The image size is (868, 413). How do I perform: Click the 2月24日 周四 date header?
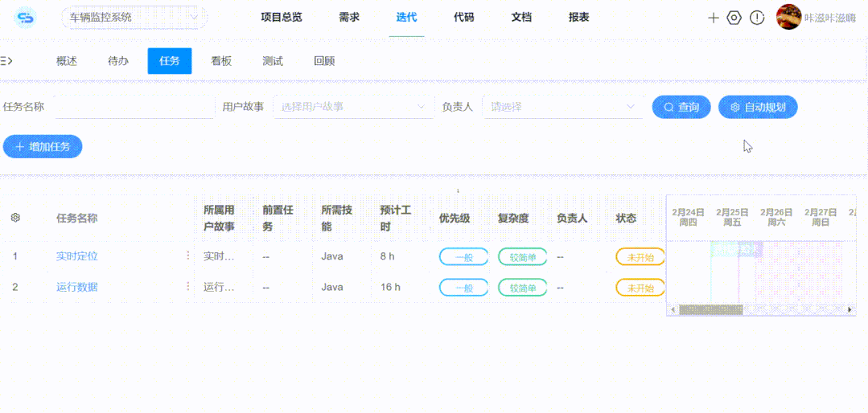tap(688, 217)
